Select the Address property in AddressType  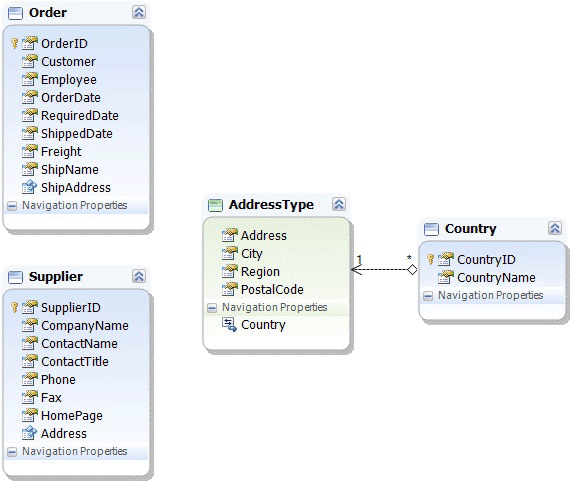click(x=263, y=235)
